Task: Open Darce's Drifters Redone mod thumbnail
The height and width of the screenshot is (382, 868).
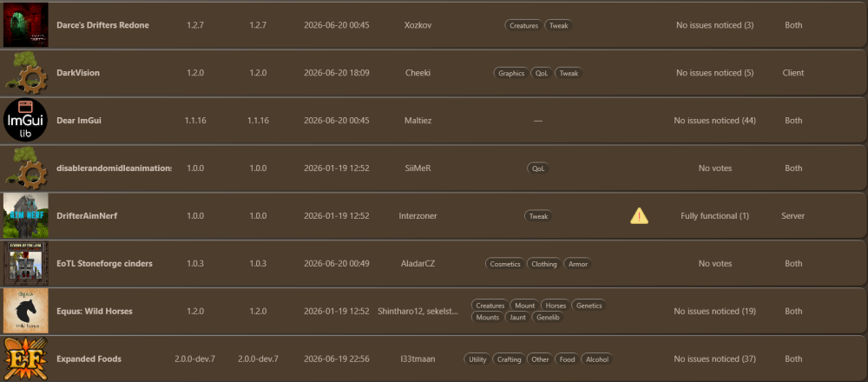Action: click(x=25, y=25)
